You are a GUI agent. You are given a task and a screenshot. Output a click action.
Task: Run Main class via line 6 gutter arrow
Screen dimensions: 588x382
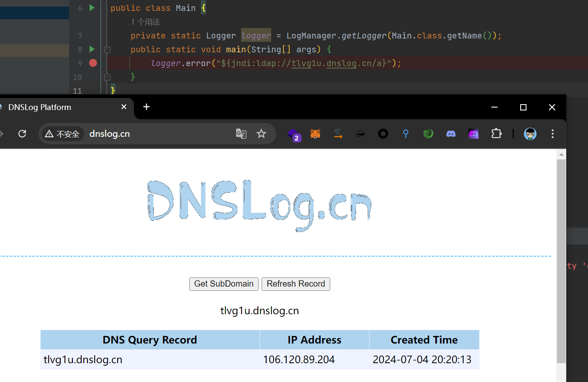[x=92, y=8]
